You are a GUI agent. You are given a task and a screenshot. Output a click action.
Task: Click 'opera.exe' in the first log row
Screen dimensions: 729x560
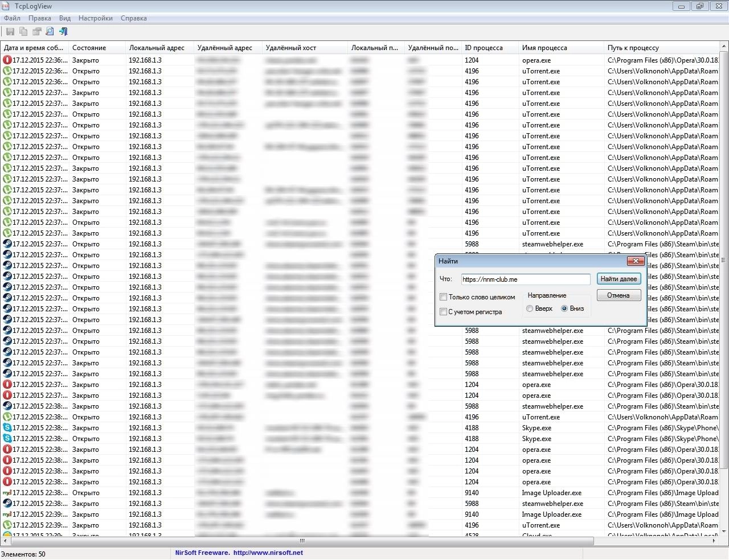[536, 60]
